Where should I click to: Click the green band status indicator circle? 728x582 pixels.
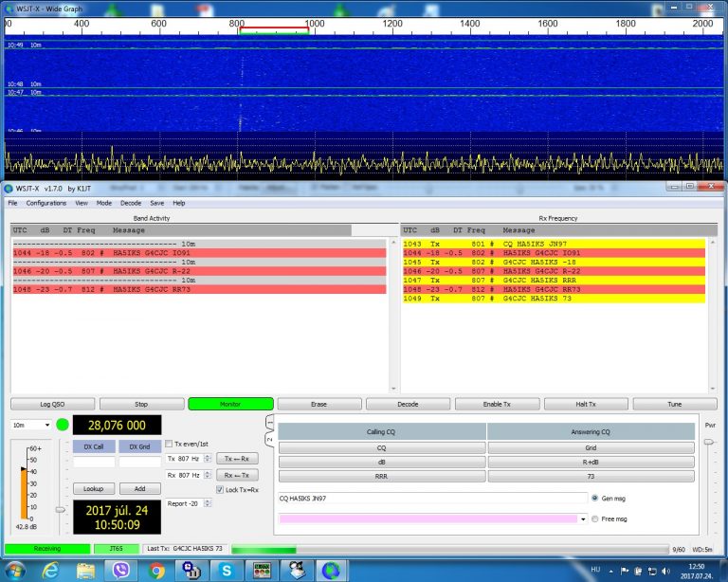pyautogui.click(x=63, y=424)
